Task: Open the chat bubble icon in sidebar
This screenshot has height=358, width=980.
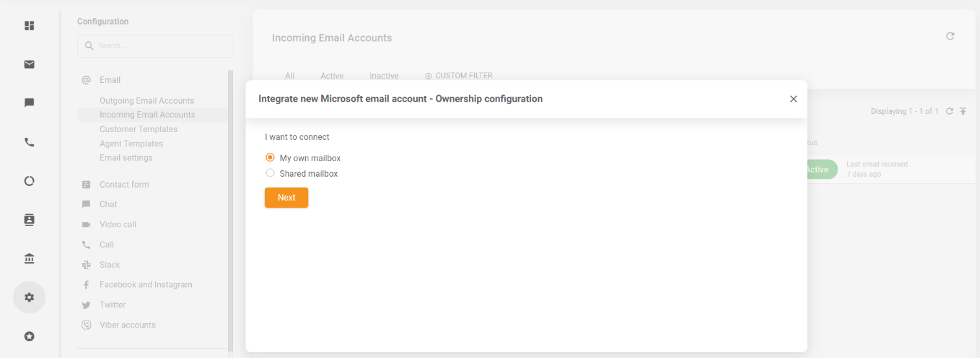Action: tap(29, 103)
